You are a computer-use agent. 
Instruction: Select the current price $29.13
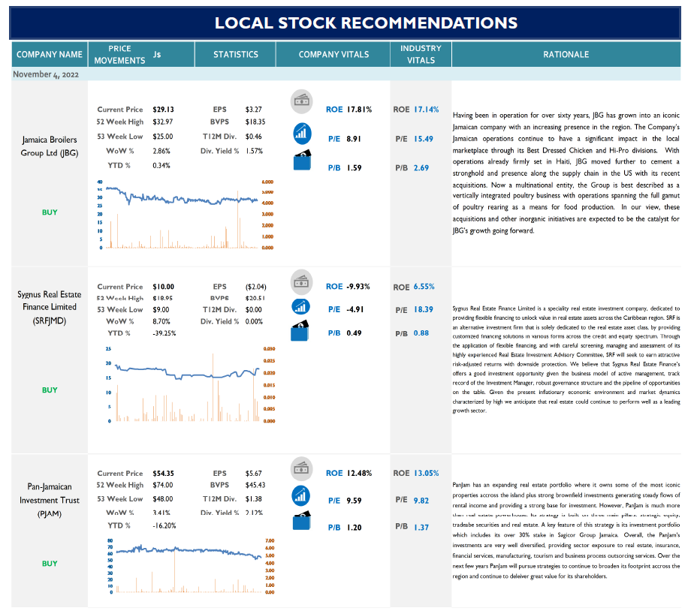(x=164, y=110)
